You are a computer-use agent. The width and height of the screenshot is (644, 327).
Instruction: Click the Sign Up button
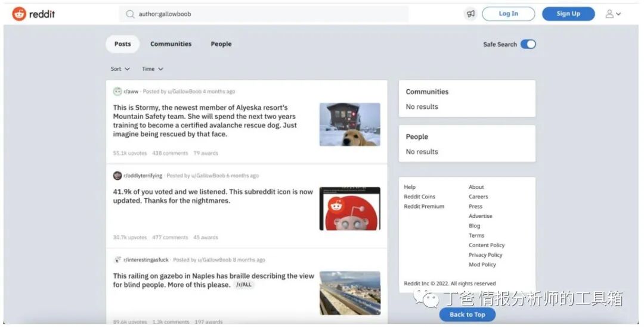[568, 14]
